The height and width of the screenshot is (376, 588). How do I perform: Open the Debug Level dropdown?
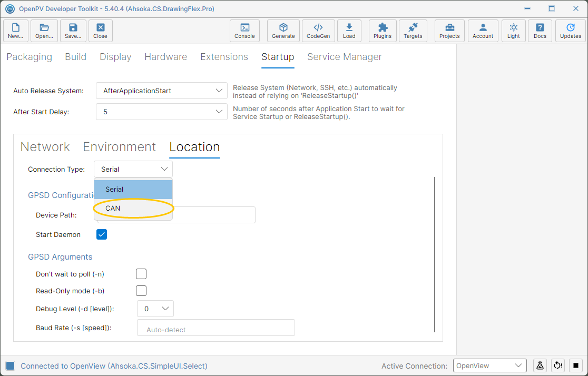[x=155, y=309]
